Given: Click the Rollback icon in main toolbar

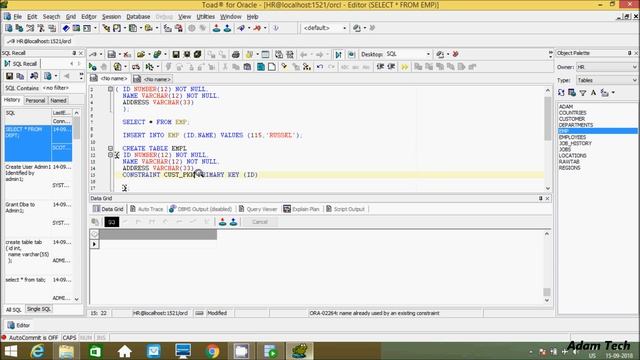Looking at the screenshot, I should (x=227, y=28).
